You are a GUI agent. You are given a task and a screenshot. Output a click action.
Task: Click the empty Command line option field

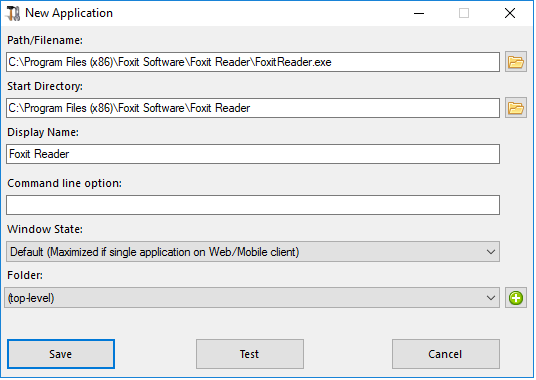pos(253,205)
